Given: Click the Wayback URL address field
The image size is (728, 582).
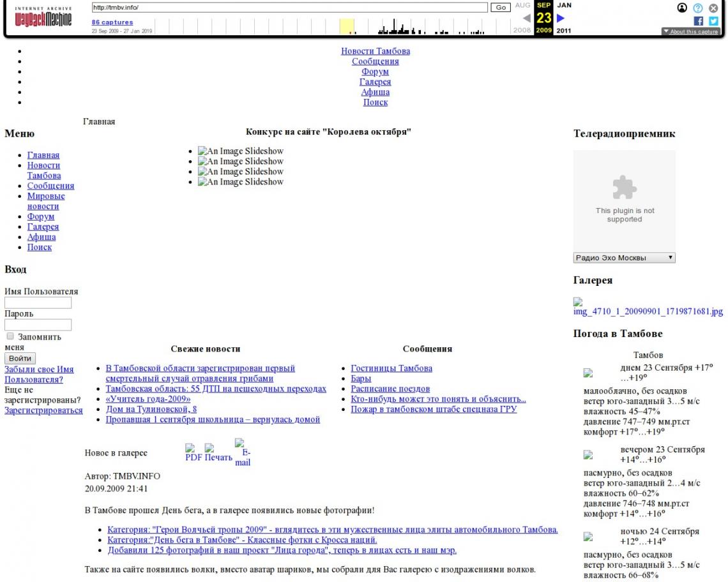Looking at the screenshot, I should (x=290, y=8).
